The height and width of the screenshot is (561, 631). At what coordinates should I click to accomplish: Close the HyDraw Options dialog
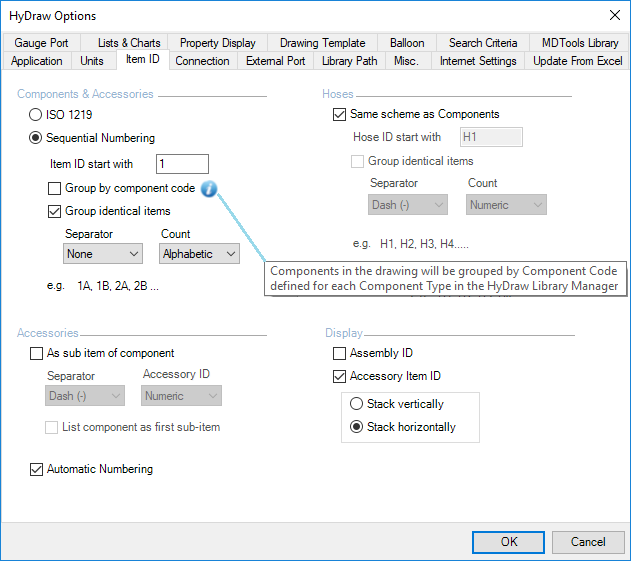615,16
